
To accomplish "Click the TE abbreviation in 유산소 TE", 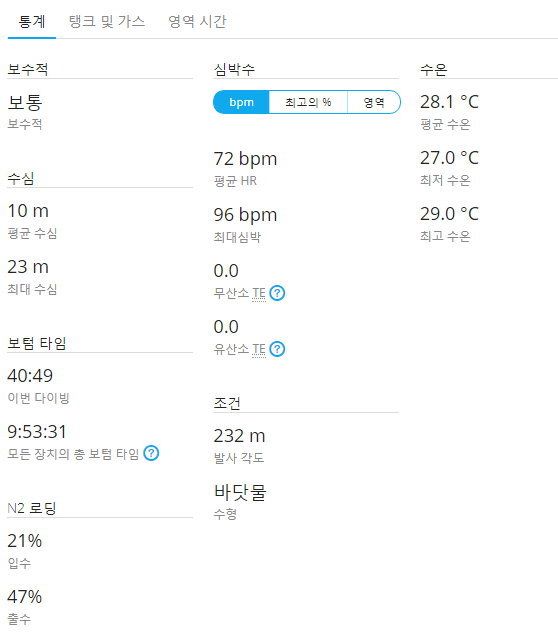I will click(x=259, y=349).
